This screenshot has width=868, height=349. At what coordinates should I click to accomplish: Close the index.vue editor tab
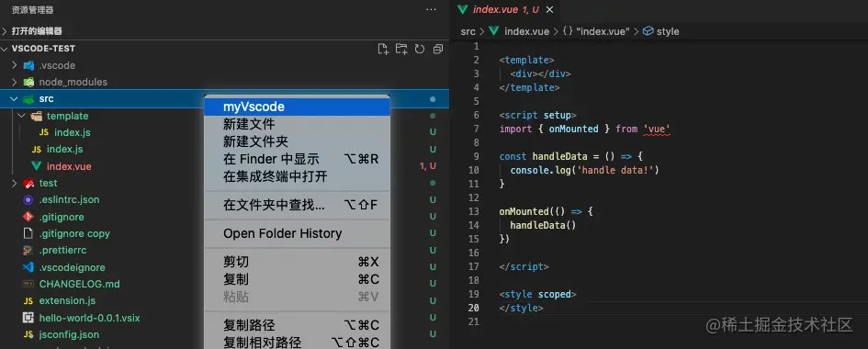click(549, 10)
